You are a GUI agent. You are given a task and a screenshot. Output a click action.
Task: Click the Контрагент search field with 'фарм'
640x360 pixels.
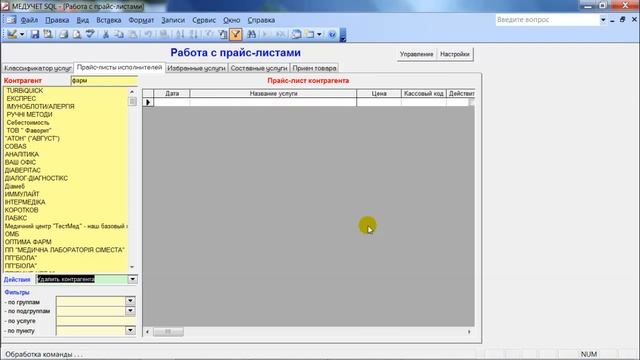coord(104,80)
